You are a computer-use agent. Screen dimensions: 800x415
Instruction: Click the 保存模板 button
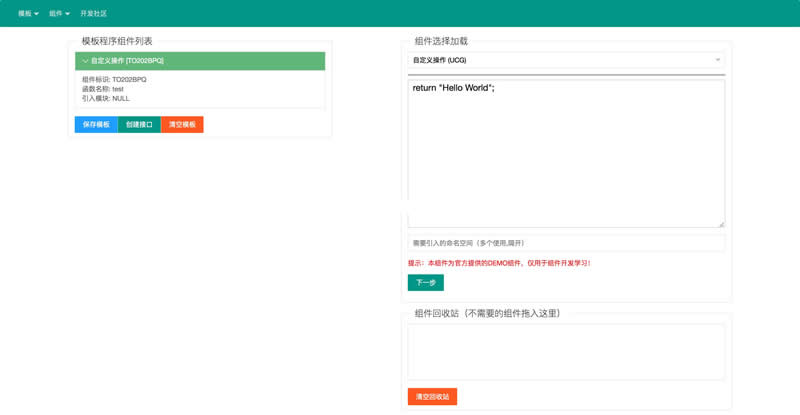pos(96,125)
